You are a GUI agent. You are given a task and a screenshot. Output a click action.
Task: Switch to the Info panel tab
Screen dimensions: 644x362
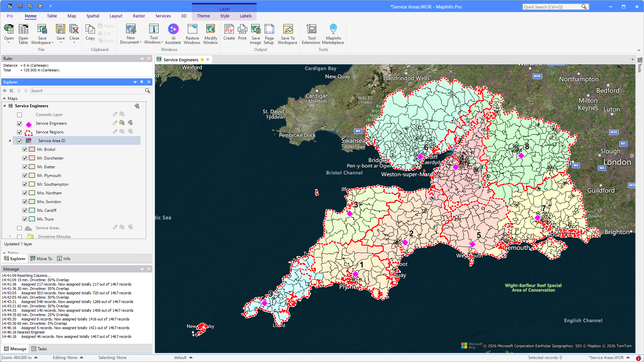pos(64,259)
